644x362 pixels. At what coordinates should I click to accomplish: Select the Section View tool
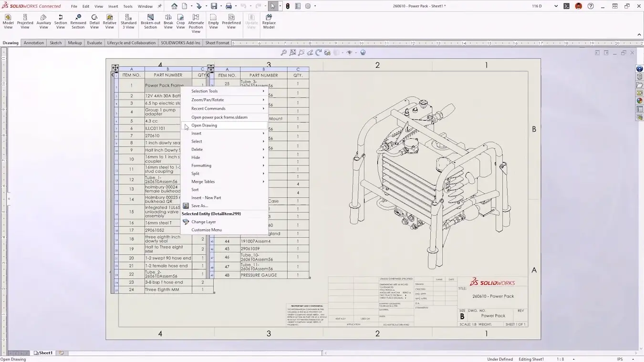click(x=61, y=21)
